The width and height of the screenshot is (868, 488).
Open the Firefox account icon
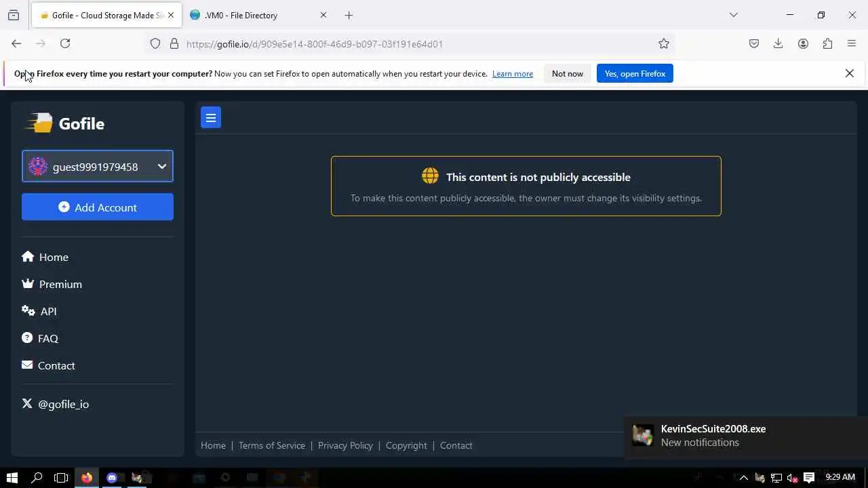pos(803,43)
